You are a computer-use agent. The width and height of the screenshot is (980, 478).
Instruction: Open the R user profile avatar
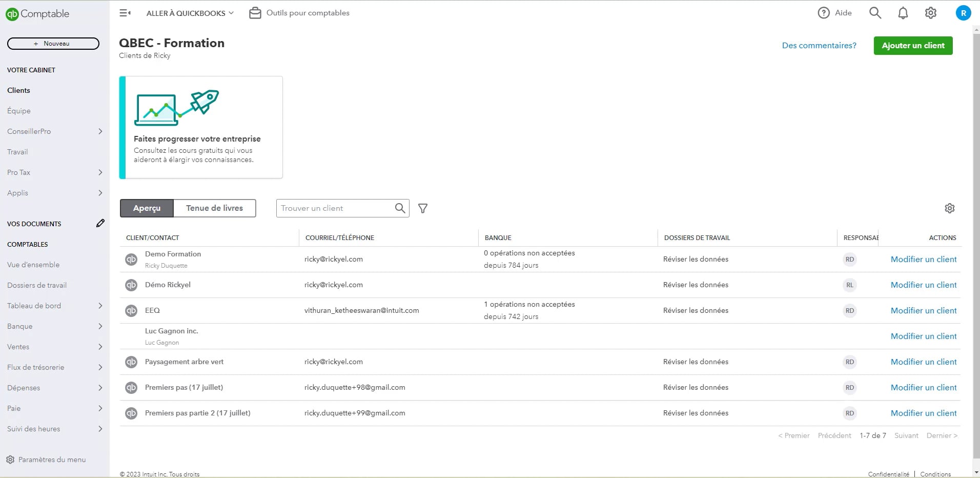[x=963, y=13]
